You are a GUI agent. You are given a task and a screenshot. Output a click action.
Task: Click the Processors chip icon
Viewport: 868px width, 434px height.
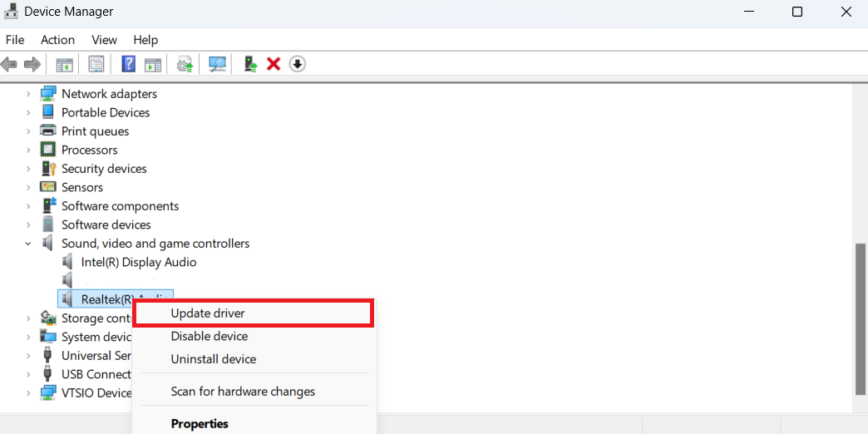48,150
